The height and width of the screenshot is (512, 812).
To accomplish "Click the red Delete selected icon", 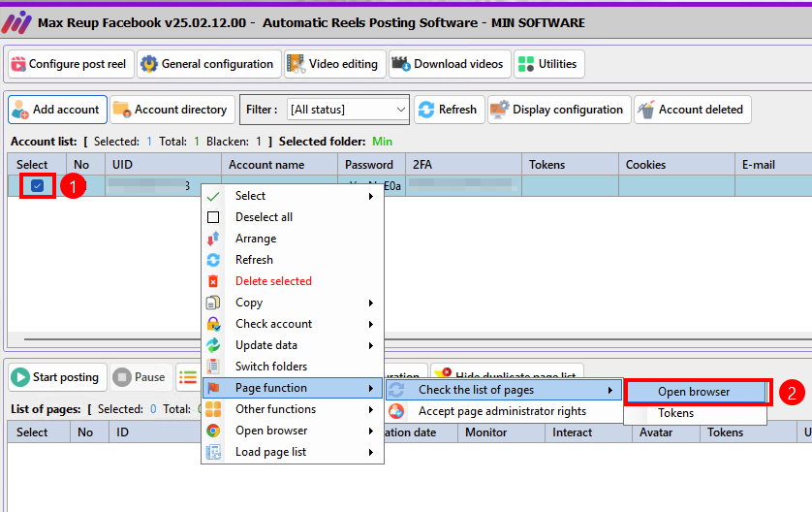I will (213, 281).
